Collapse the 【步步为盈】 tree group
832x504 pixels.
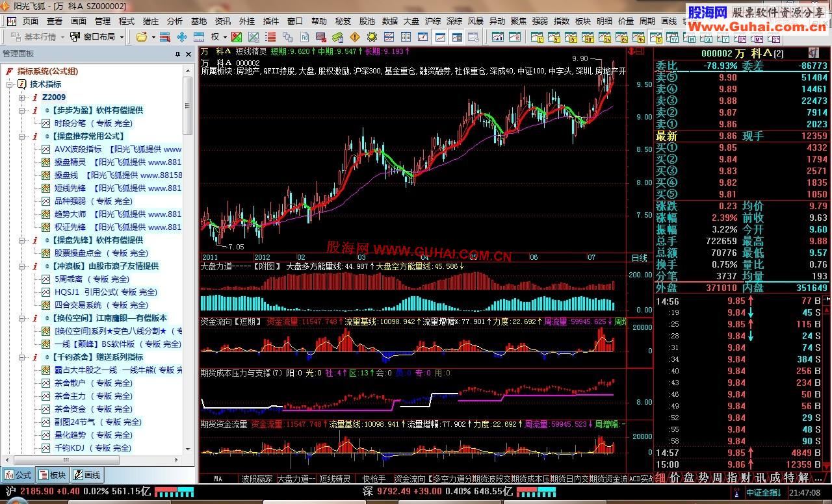click(22, 110)
